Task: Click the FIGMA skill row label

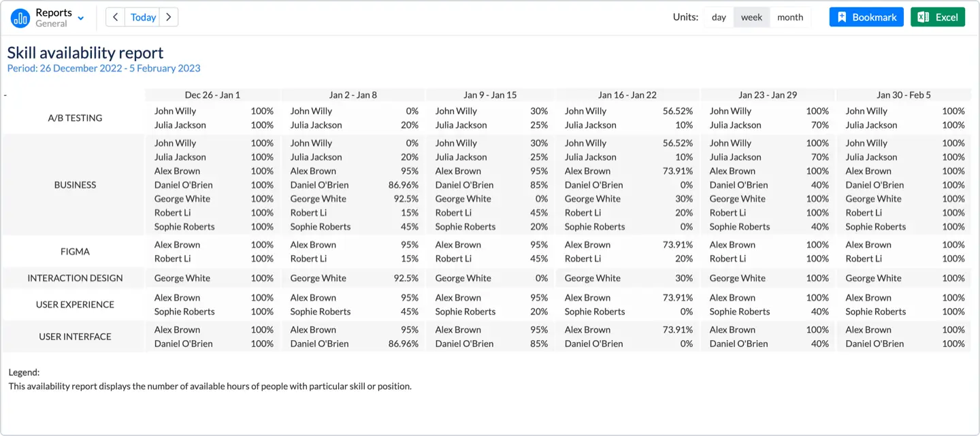Action: click(x=75, y=252)
